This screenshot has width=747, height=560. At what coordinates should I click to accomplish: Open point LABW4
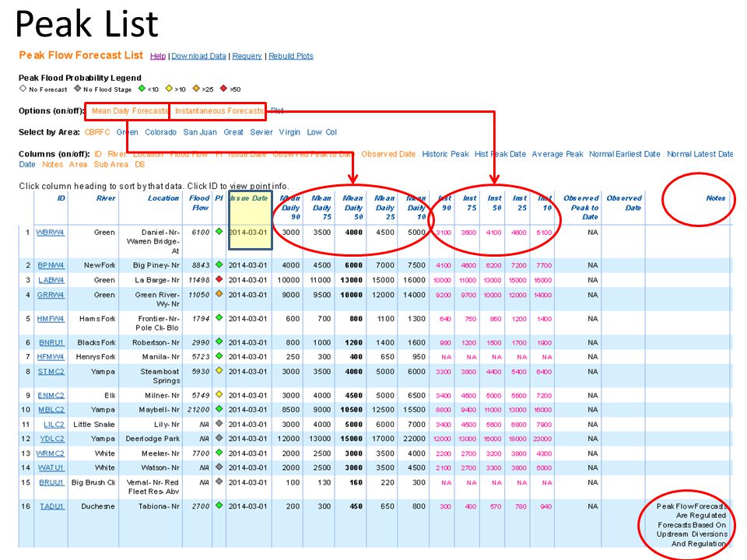[x=51, y=280]
